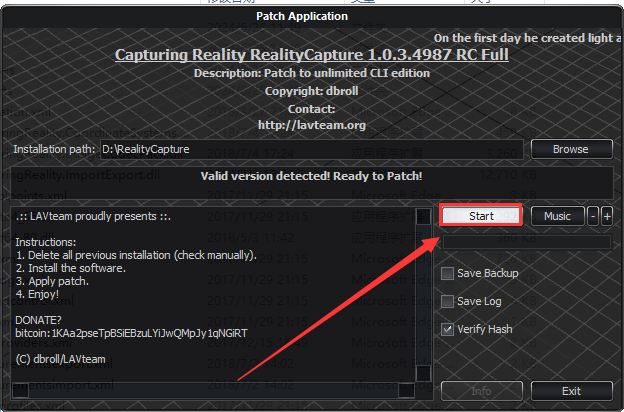Viewport: 624px width, 412px height.
Task: Open the Music toggle button
Action: point(558,216)
